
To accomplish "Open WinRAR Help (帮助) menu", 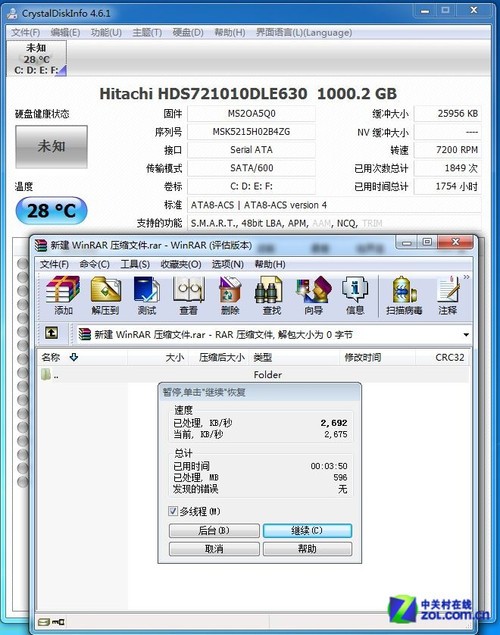I will tap(270, 264).
